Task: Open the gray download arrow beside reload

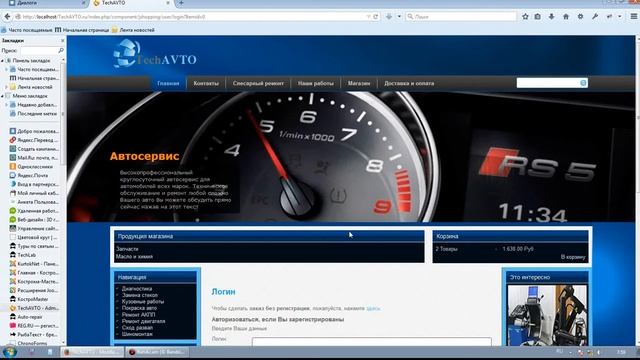Action: point(389,17)
